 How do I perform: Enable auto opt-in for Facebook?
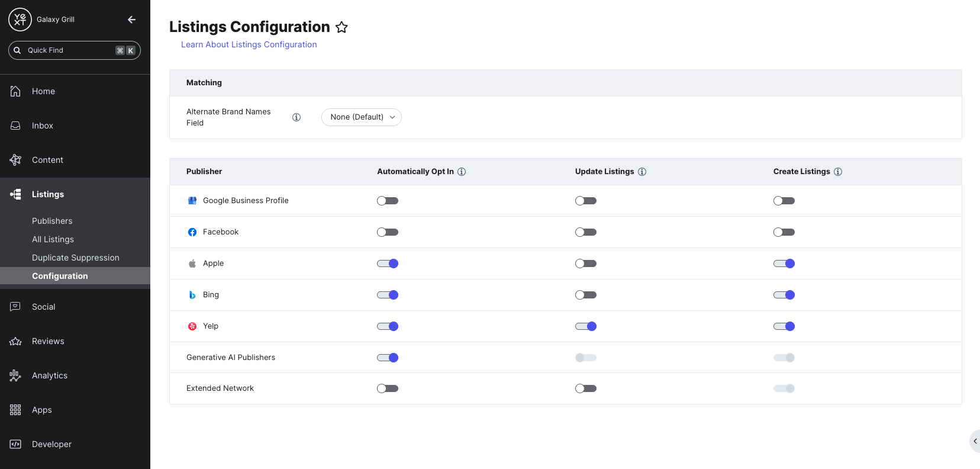(x=388, y=232)
